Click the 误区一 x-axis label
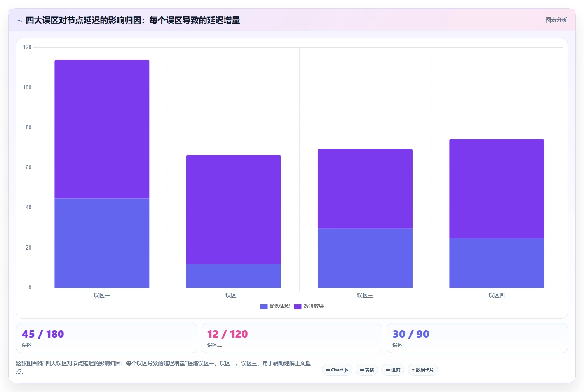The image size is (584, 392). (x=102, y=295)
